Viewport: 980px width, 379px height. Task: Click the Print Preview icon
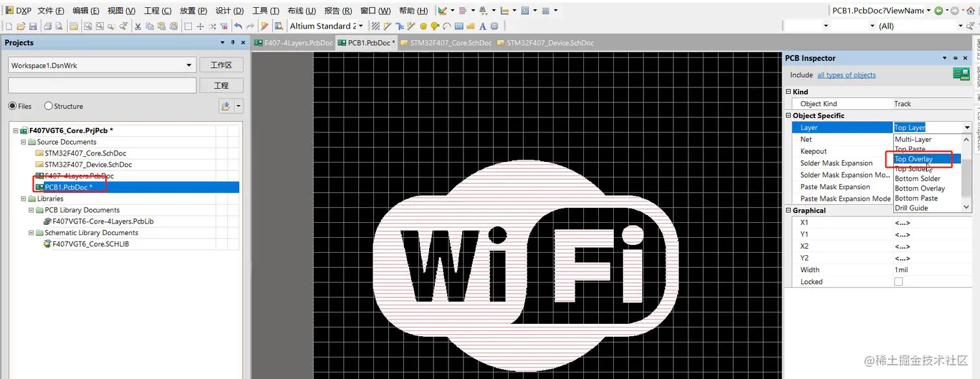coord(59,26)
